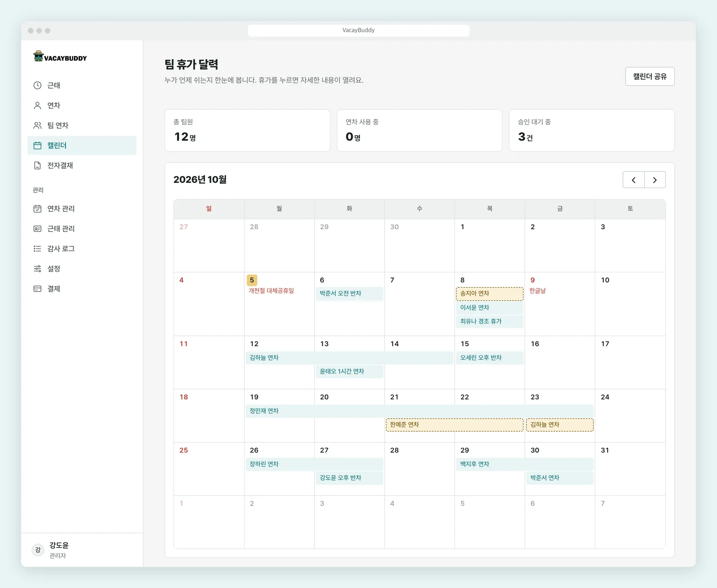Viewport: 717px width, 588px height.
Task: Open 연차 via its person icon
Action: pos(38,105)
